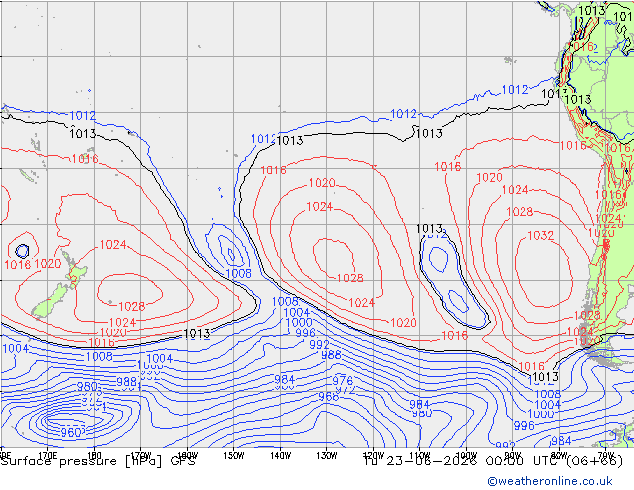
Task: Click the "Surface pressure [hPa] GFS" title text
Action: (x=98, y=461)
